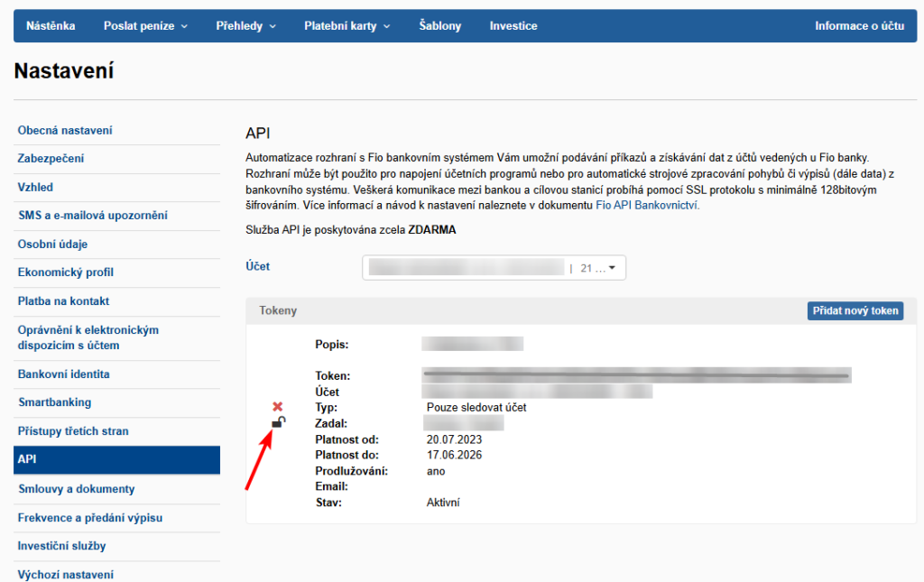Select the active API sidebar item
This screenshot has height=582, width=924.
[116, 460]
